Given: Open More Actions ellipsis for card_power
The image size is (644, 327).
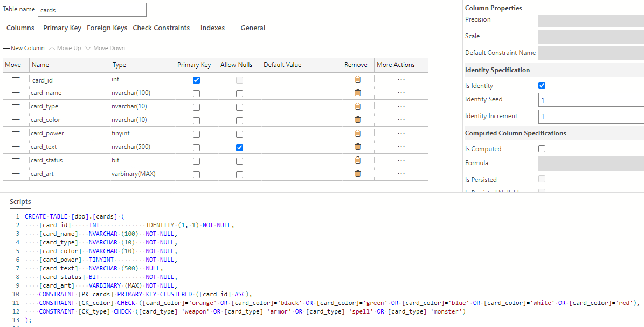Looking at the screenshot, I should [x=401, y=133].
